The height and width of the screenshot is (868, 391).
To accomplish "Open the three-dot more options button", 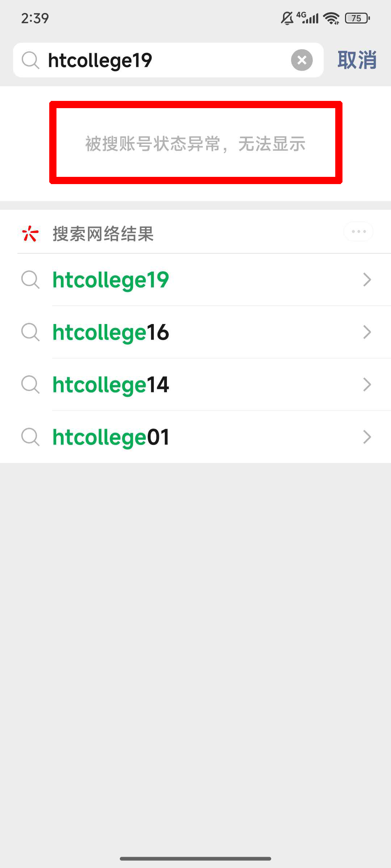I will pyautogui.click(x=358, y=231).
